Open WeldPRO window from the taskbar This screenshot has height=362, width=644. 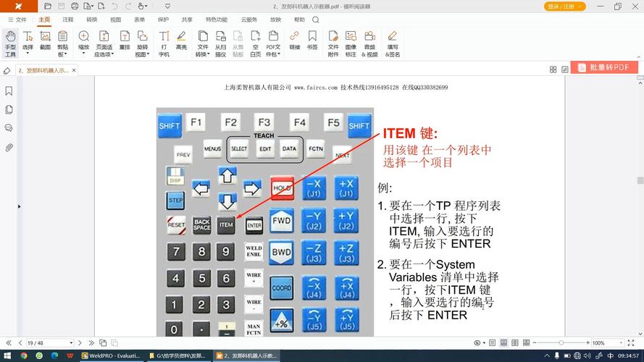(x=112, y=355)
